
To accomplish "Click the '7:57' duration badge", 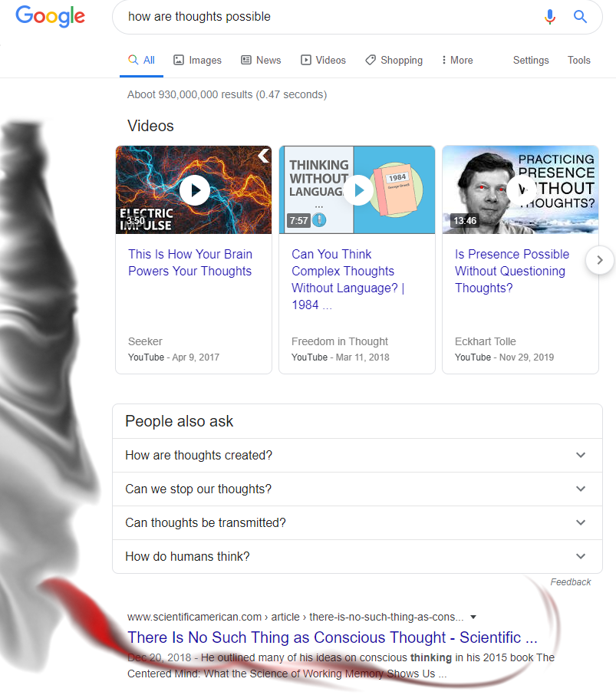I will coord(299,220).
